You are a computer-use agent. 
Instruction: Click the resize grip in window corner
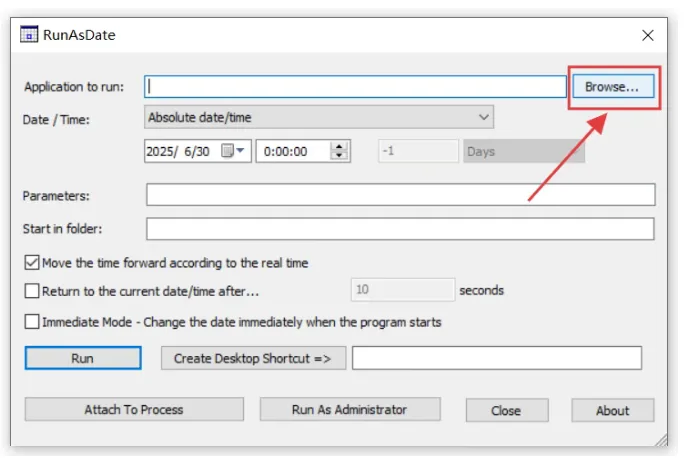point(661,440)
